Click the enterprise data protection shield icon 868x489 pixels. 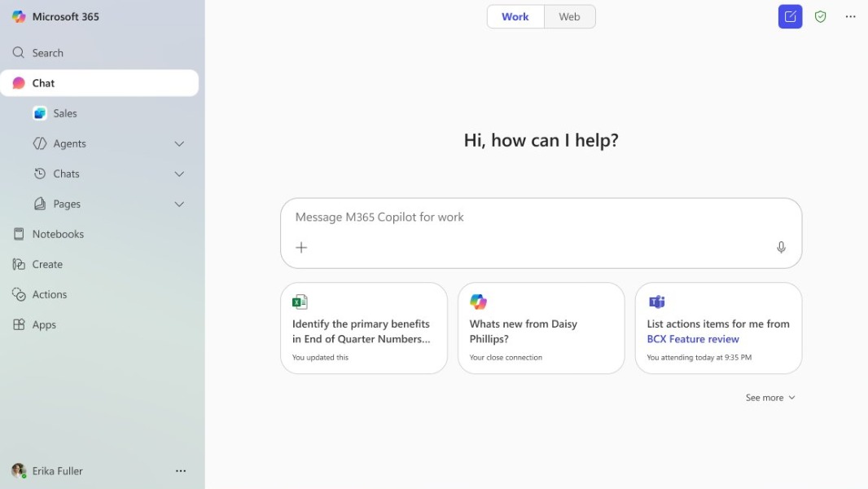(820, 16)
